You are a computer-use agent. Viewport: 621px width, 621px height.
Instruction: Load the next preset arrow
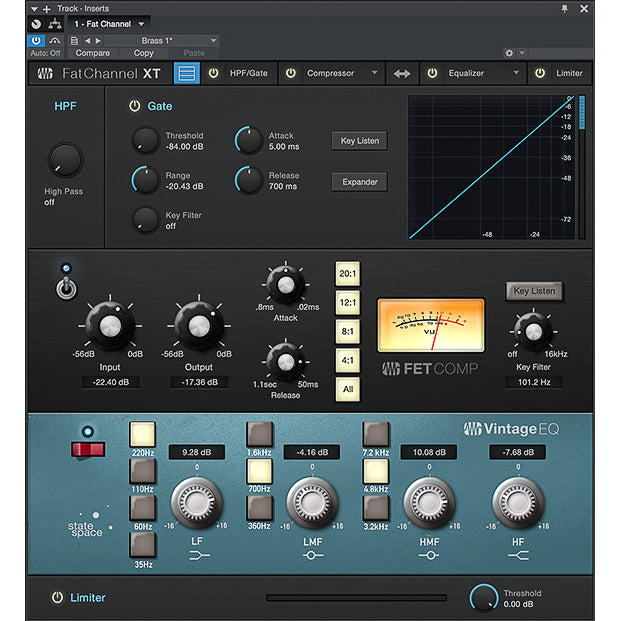[x=98, y=40]
